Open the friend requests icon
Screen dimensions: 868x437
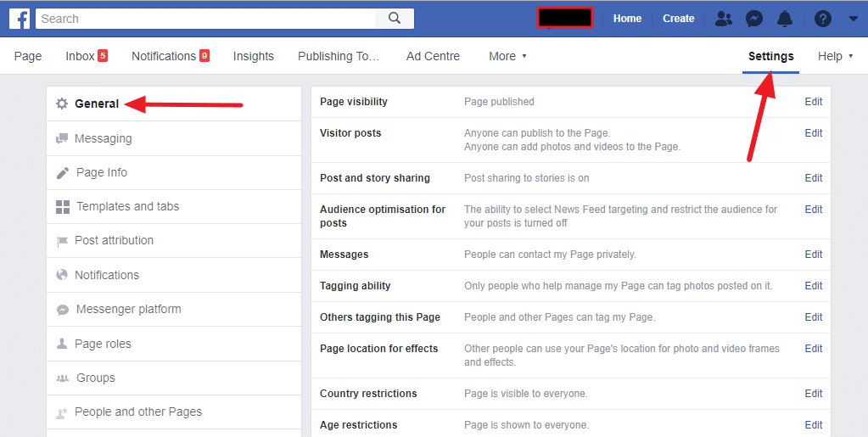(x=724, y=19)
